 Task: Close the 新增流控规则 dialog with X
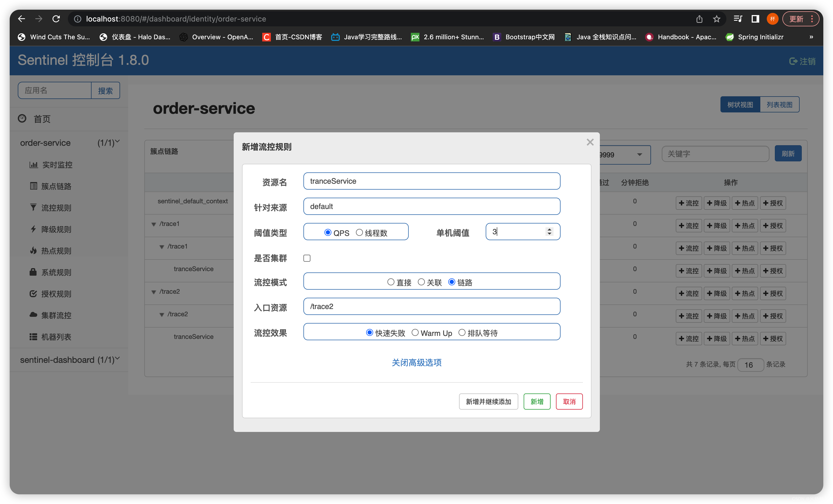tap(590, 142)
